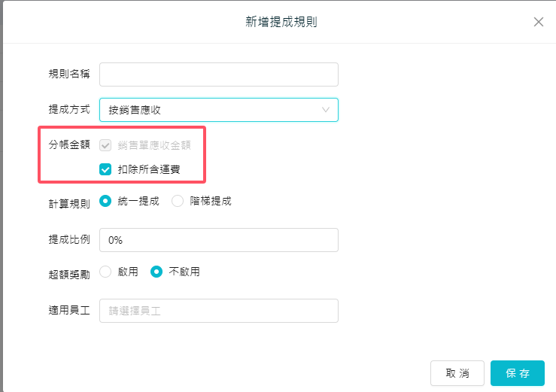Click the 新增提成規則 dialog title

[281, 22]
